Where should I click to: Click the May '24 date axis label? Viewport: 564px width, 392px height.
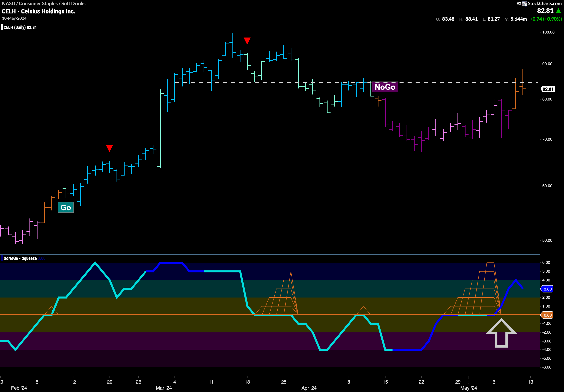coord(469,388)
